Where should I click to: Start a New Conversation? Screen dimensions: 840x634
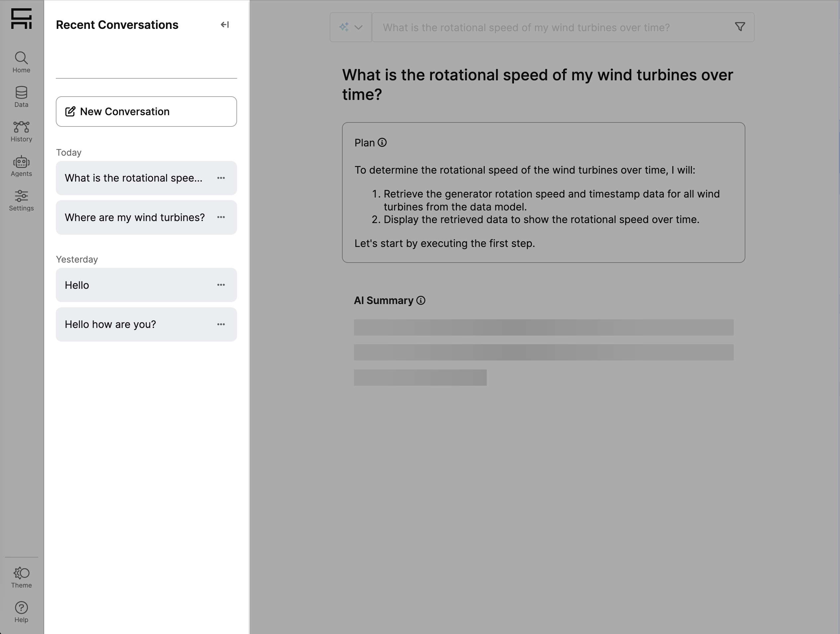click(146, 111)
